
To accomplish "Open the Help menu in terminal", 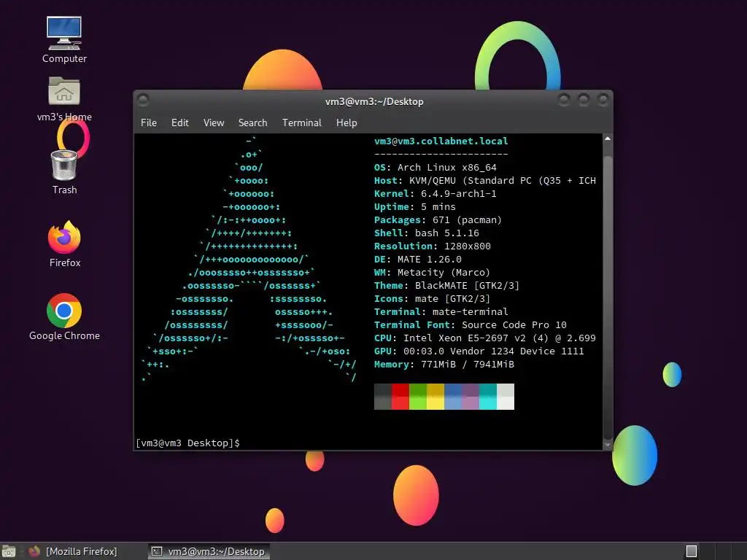I will pyautogui.click(x=347, y=122).
